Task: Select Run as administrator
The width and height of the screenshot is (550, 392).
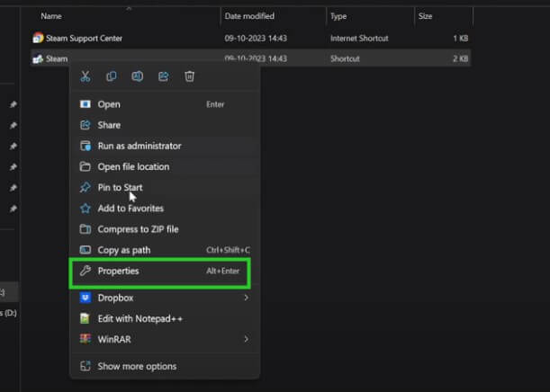Action: [139, 146]
